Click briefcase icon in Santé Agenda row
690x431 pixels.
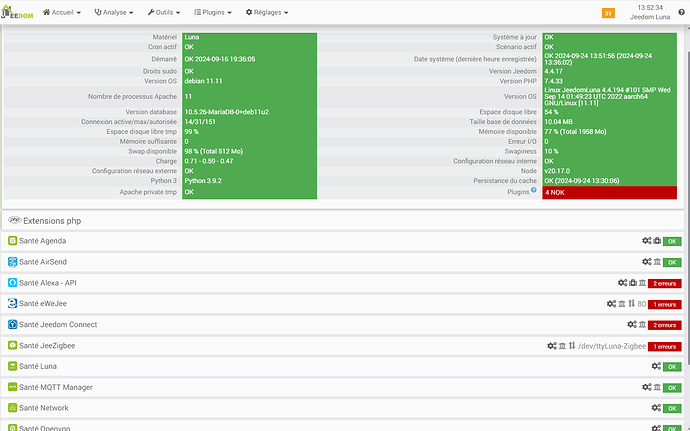(x=657, y=241)
